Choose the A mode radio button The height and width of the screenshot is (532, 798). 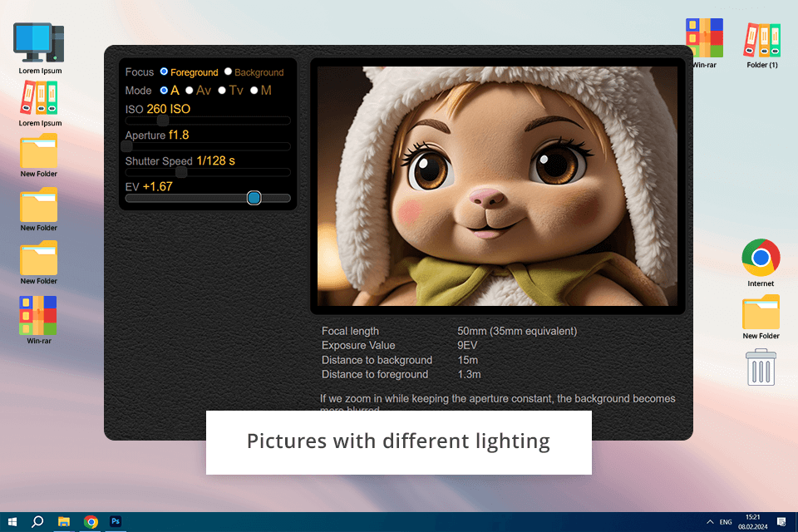164,90
